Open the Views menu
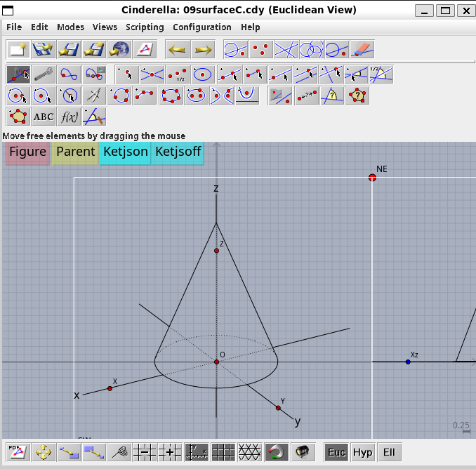 click(x=105, y=27)
